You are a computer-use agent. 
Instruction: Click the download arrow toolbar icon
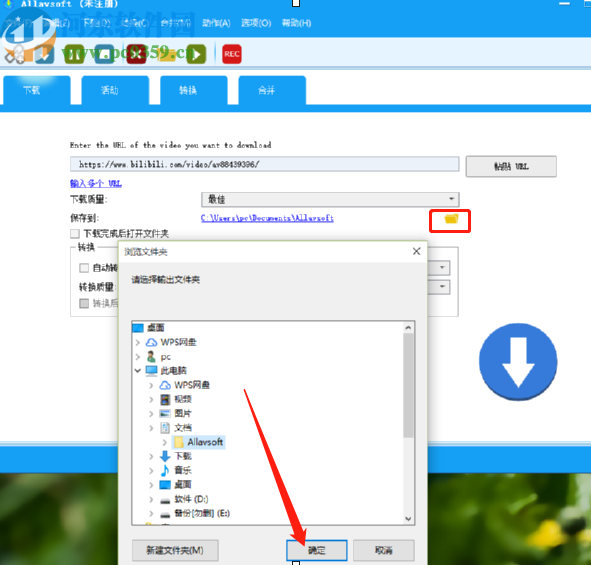click(x=45, y=54)
